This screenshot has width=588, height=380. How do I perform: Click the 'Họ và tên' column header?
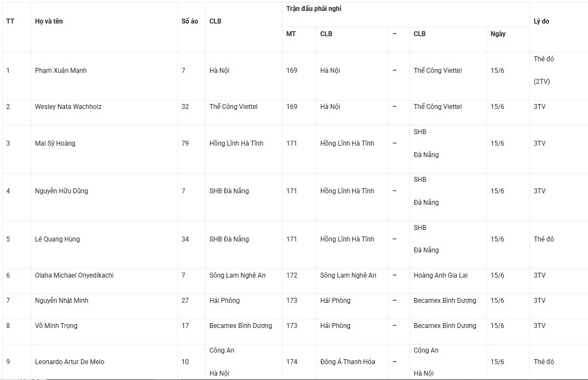point(49,21)
